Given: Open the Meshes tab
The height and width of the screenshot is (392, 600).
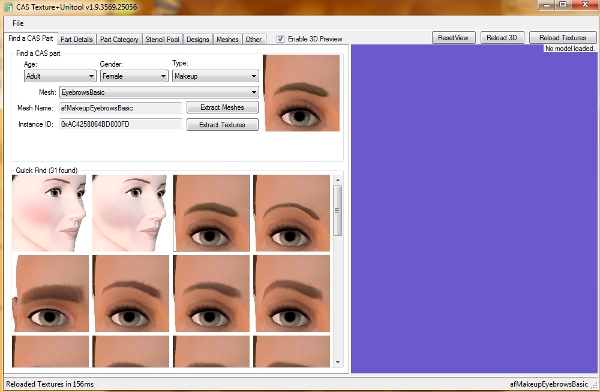Looking at the screenshot, I should (x=227, y=39).
